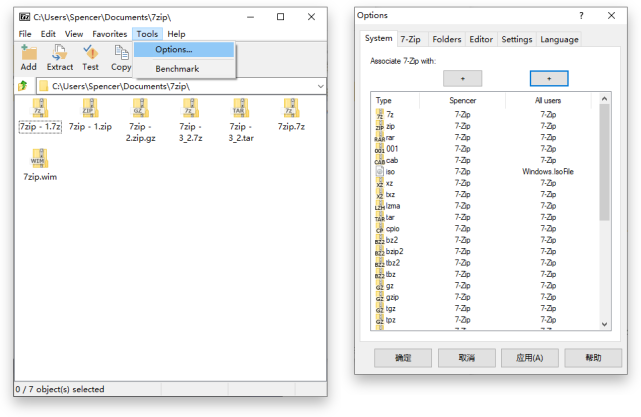
Task: Click the 帮助 (Help) button
Action: click(593, 358)
